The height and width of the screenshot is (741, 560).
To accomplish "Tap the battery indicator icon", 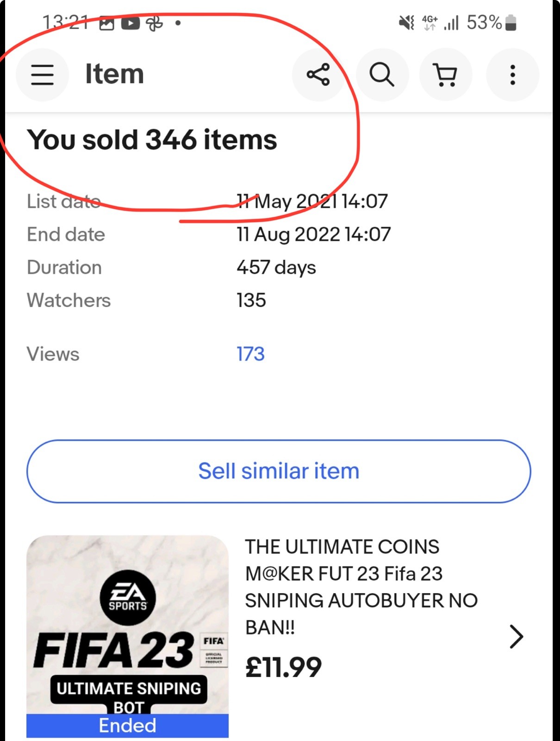I will click(511, 23).
